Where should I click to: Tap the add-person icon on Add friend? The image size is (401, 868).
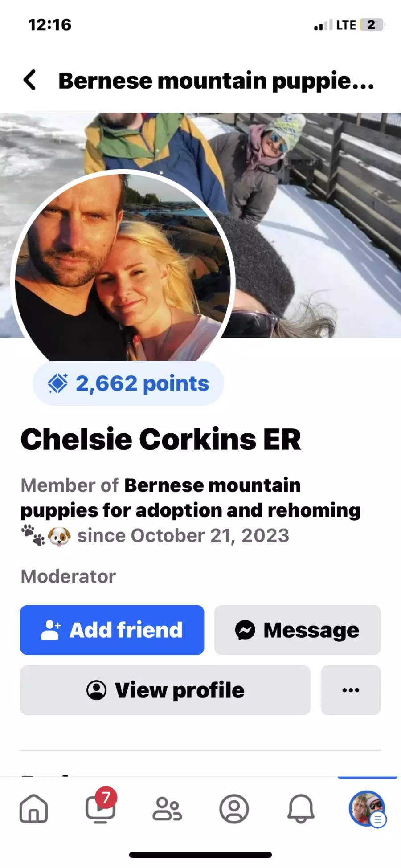(x=50, y=630)
